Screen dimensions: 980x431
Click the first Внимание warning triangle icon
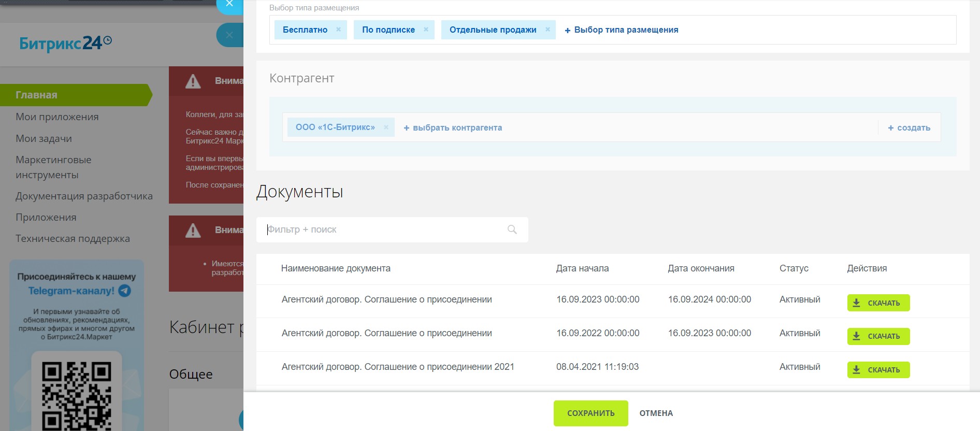pyautogui.click(x=193, y=81)
